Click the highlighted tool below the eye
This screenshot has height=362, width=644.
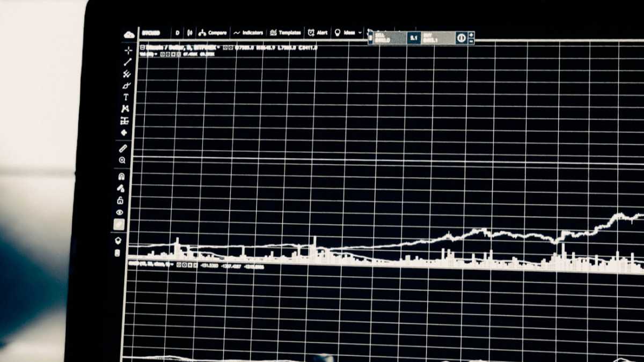[x=119, y=225]
